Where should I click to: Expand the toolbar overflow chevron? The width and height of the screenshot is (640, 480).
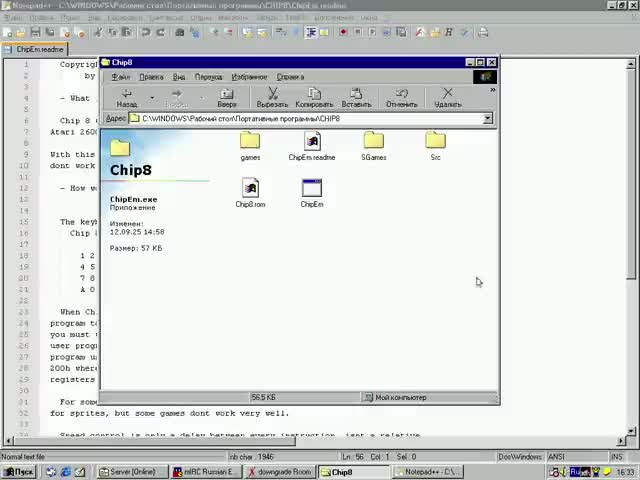pyautogui.click(x=492, y=90)
